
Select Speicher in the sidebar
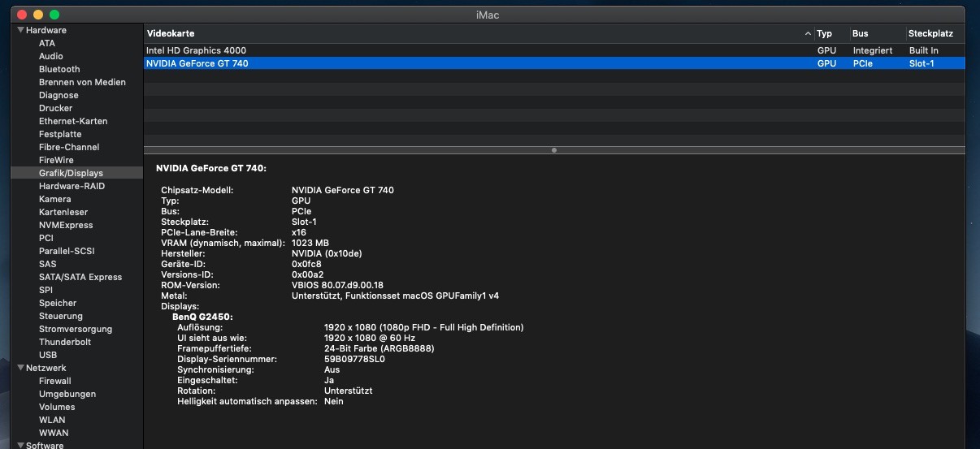click(58, 303)
